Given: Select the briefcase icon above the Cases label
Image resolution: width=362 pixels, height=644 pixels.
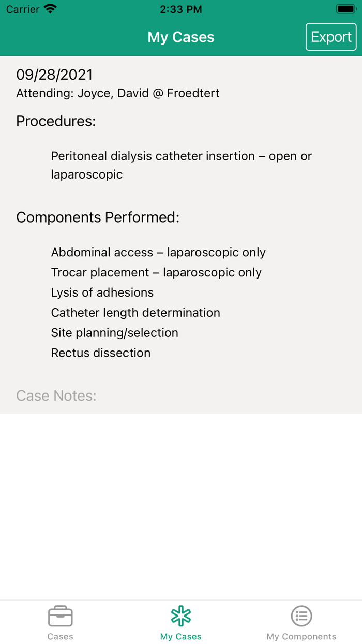Looking at the screenshot, I should [x=60, y=616].
